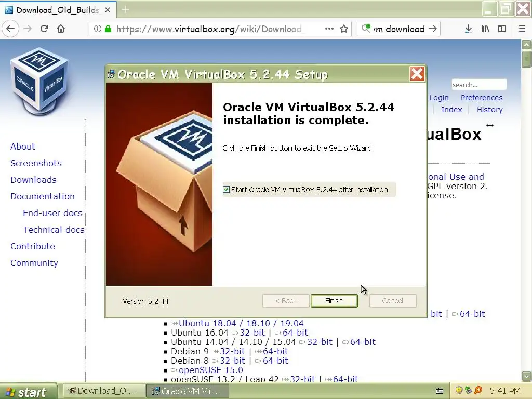The width and height of the screenshot is (532, 399).
Task: Open the End-user docs link
Action: pos(52,213)
